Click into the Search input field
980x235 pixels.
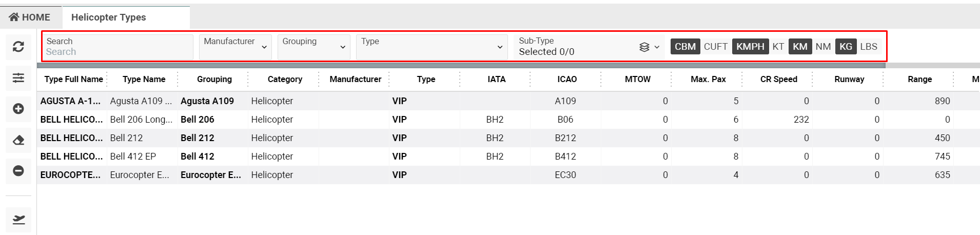(x=117, y=51)
